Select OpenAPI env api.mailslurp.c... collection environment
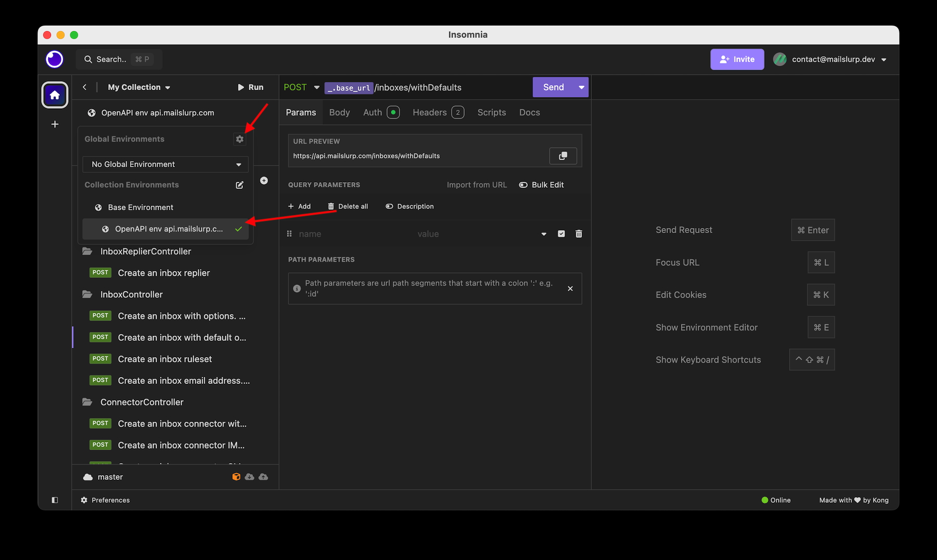Image resolution: width=937 pixels, height=560 pixels. coord(166,229)
